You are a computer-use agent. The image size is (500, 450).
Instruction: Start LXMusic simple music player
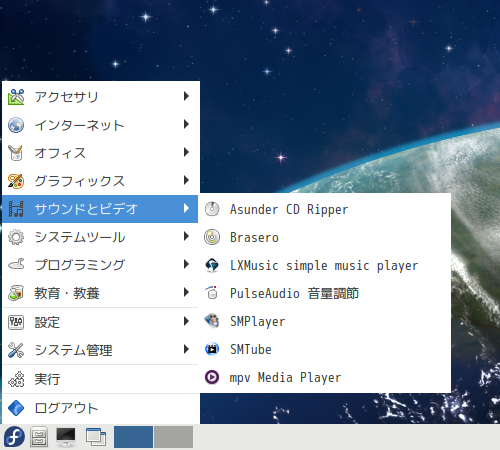pos(325,265)
